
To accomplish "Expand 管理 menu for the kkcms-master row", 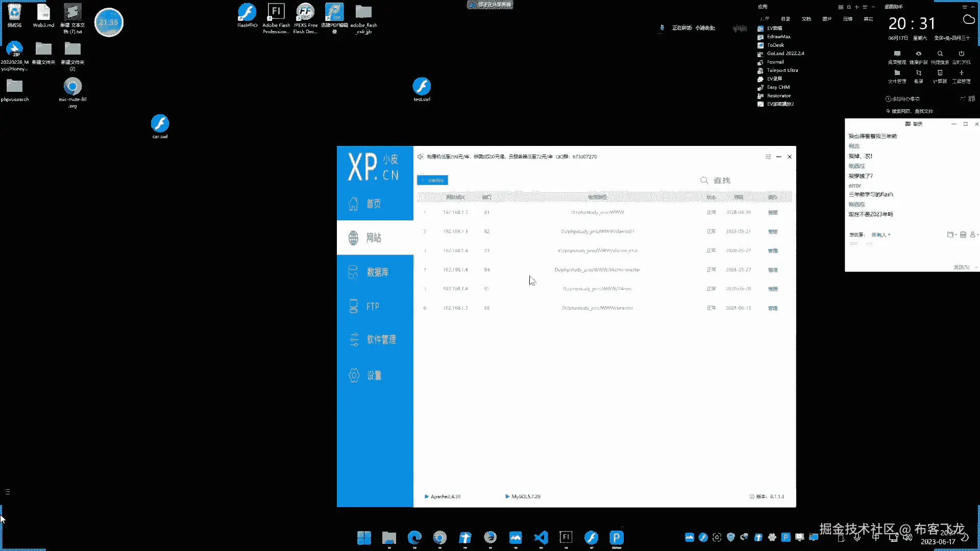I will tap(773, 270).
